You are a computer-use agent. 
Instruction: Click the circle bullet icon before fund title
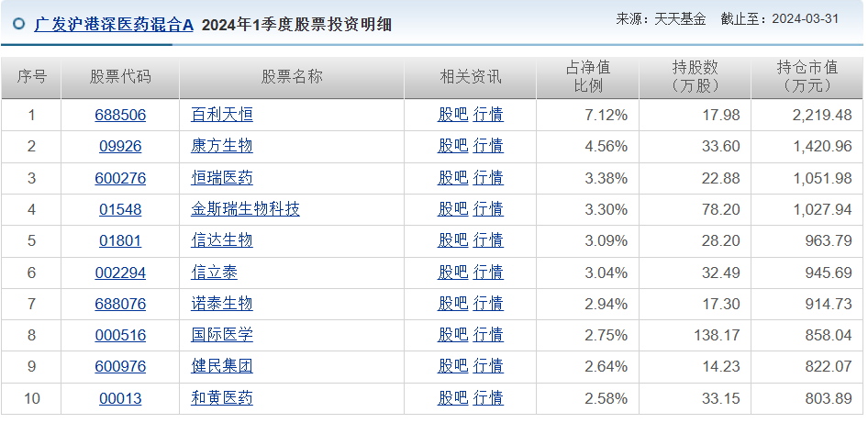click(x=19, y=25)
